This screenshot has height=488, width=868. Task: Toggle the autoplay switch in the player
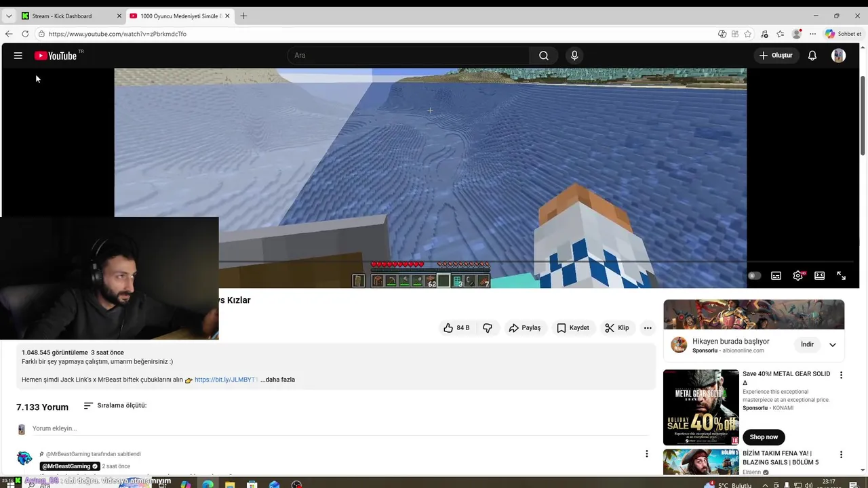click(754, 276)
